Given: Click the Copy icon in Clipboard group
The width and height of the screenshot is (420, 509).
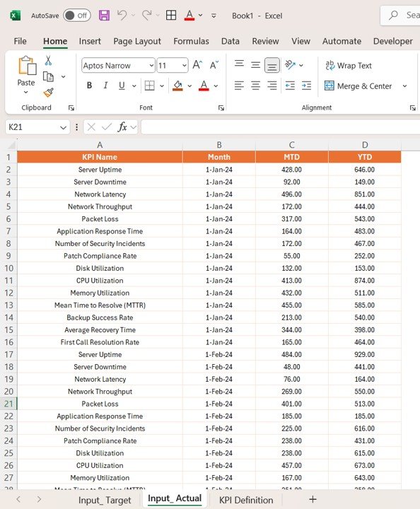Looking at the screenshot, I should point(48,76).
